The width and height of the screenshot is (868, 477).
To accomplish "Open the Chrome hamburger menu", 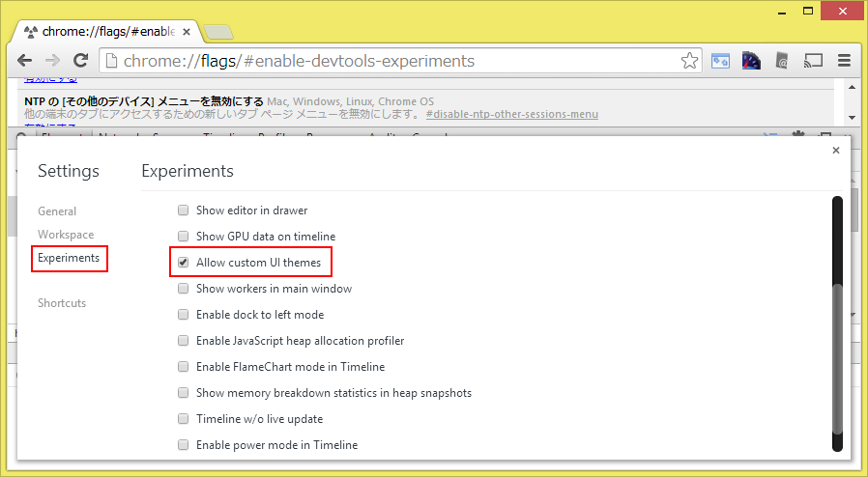I will tap(844, 60).
